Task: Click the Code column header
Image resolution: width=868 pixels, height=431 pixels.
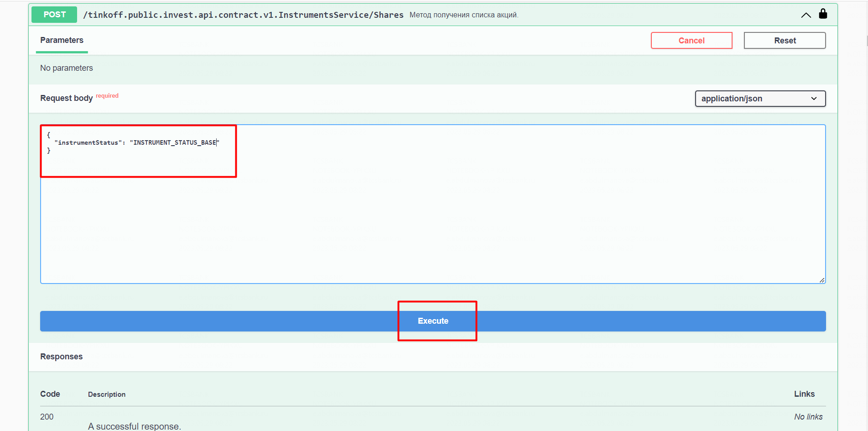Action: (x=50, y=394)
